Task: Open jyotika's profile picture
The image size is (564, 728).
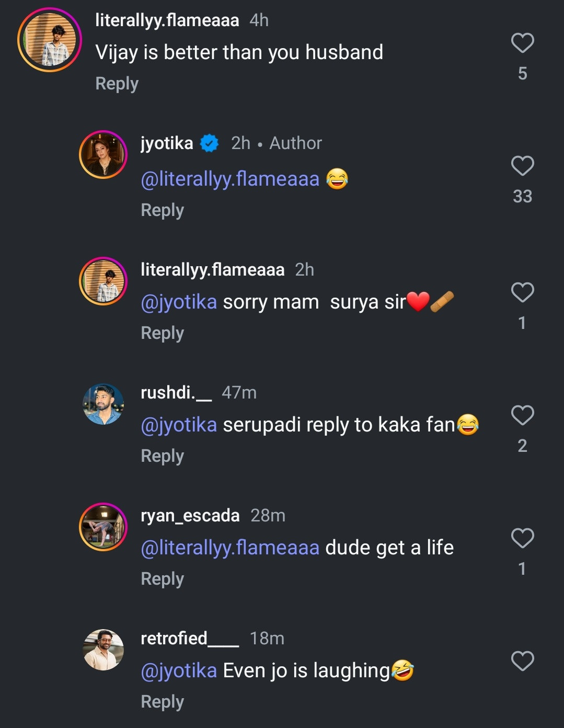Action: pyautogui.click(x=103, y=155)
